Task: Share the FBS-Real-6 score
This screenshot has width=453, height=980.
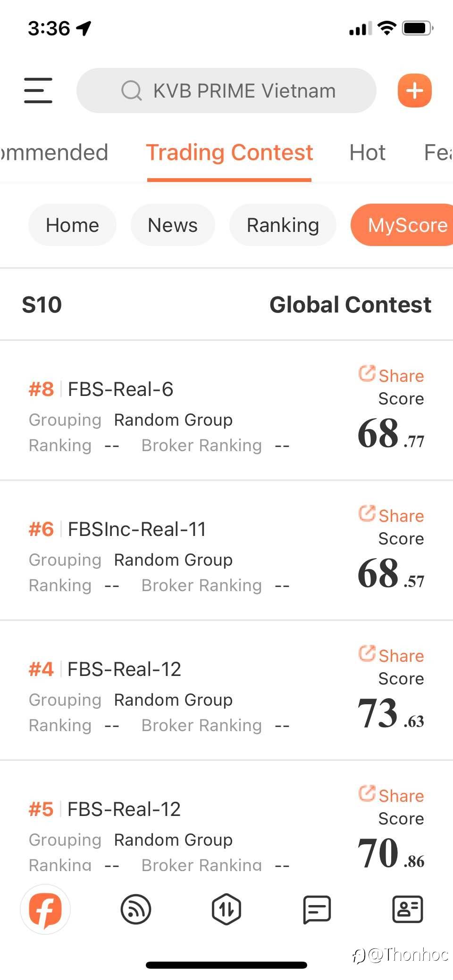Action: tap(391, 375)
